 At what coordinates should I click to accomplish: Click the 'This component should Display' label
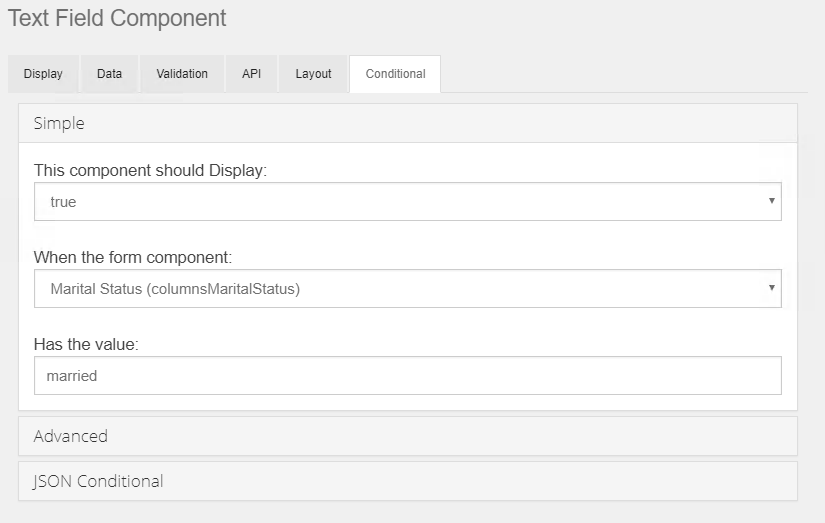click(x=151, y=170)
